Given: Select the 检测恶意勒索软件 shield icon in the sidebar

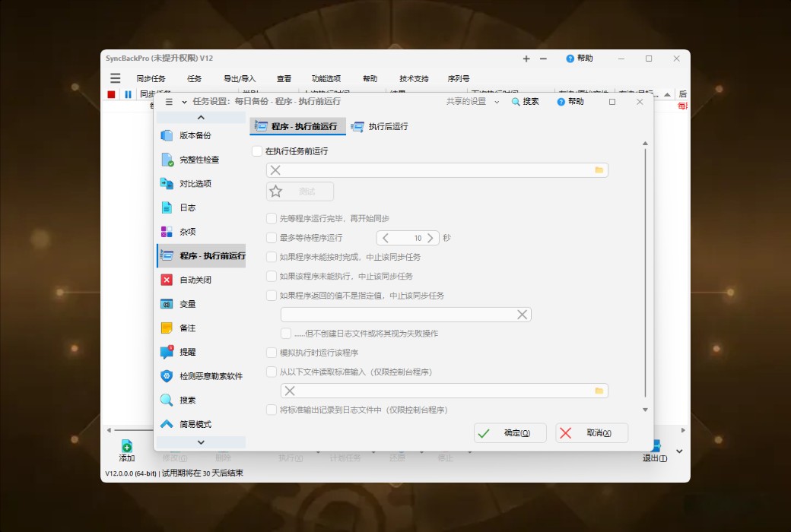Looking at the screenshot, I should pyautogui.click(x=167, y=375).
